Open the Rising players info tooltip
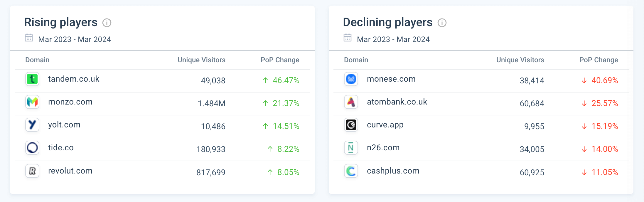 [x=108, y=23]
